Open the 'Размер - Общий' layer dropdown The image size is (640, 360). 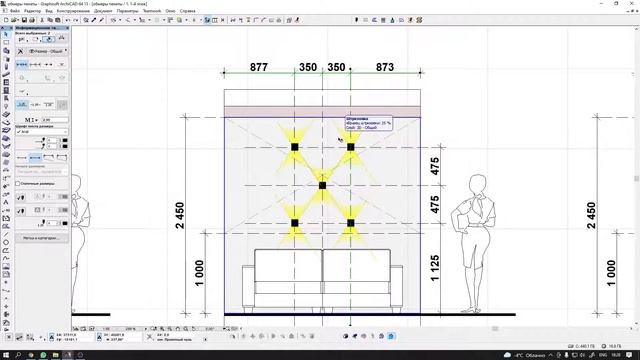click(x=47, y=51)
